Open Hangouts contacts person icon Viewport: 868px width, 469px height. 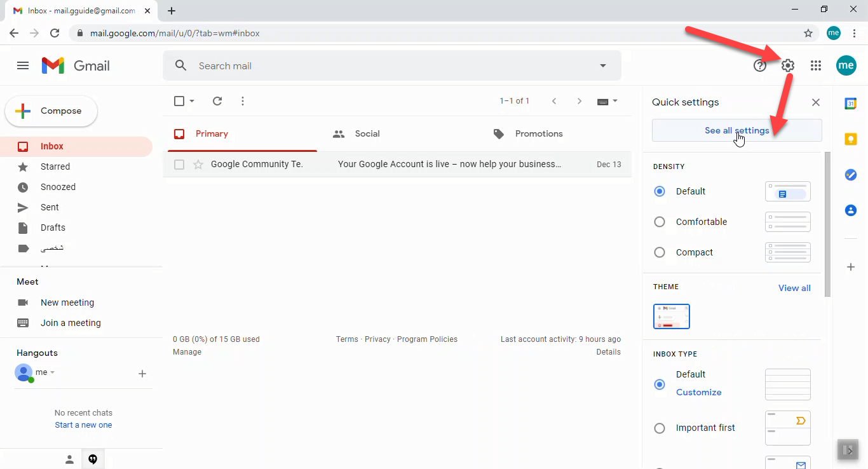[x=69, y=459]
